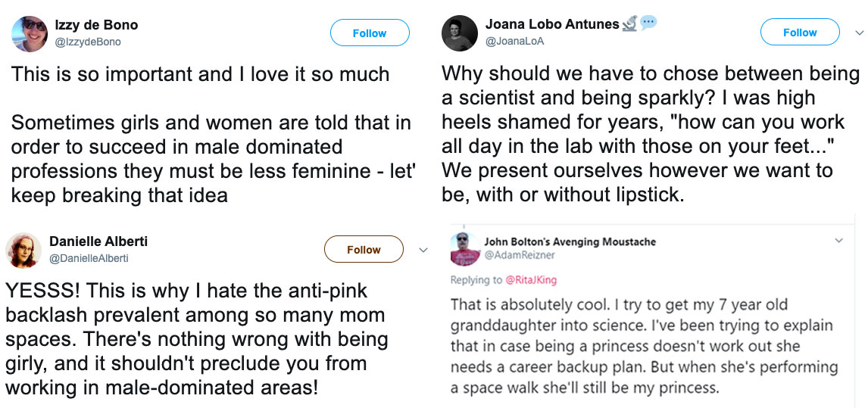
Task: Follow Izzy de Bono
Action: pos(370,33)
